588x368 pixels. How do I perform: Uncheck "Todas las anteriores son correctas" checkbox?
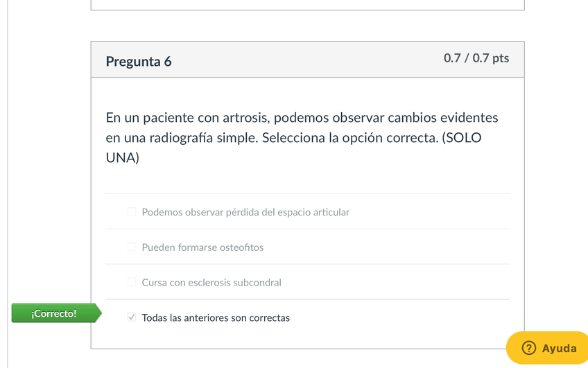point(131,317)
